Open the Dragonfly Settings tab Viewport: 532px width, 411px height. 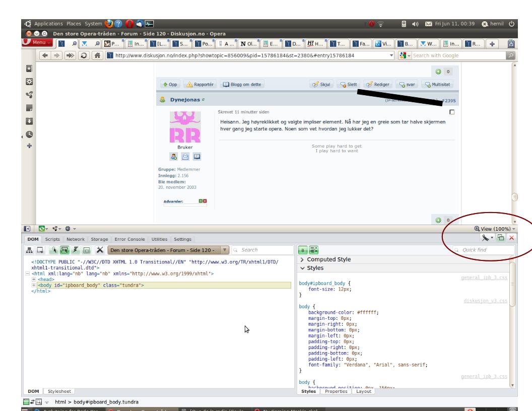(182, 239)
